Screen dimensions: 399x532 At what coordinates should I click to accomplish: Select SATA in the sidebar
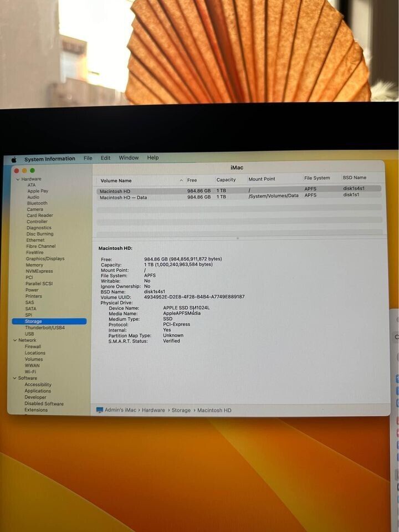coord(31,309)
